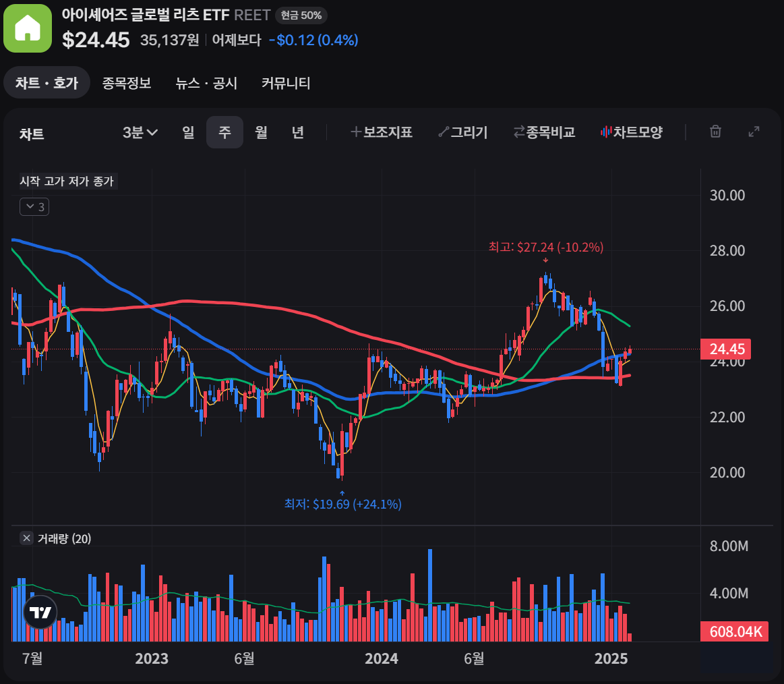Click the 35,137원 converted price
Screen dimensions: 784x684
point(169,40)
